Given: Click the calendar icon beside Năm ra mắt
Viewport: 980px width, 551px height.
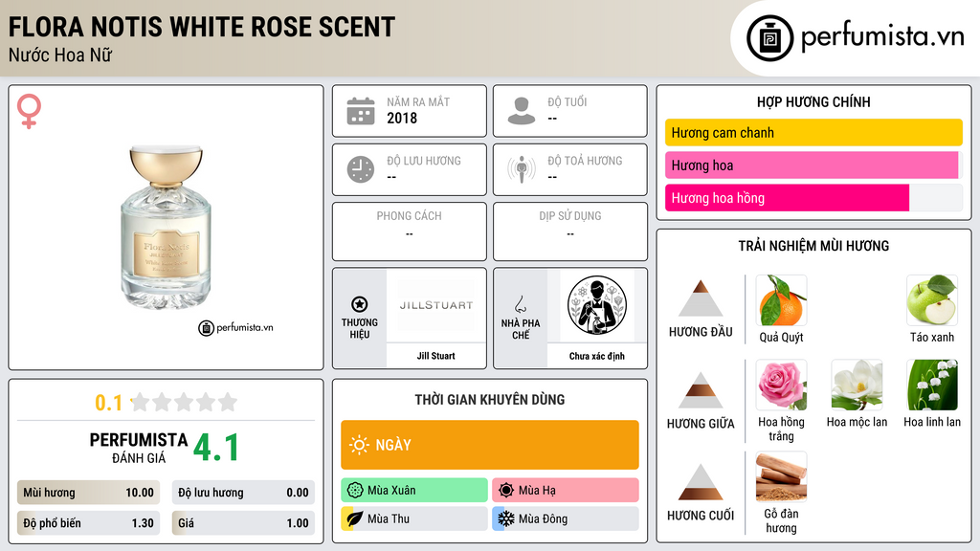Looking at the screenshot, I should tap(361, 111).
